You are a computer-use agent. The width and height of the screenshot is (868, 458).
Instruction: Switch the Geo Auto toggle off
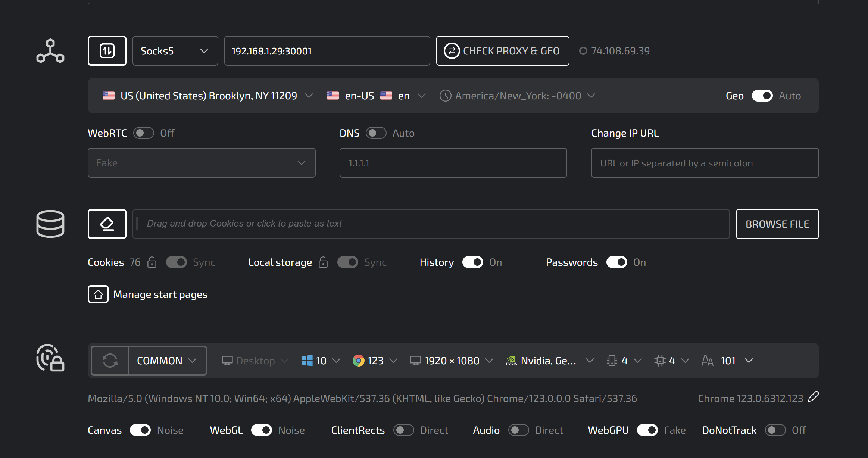pyautogui.click(x=762, y=96)
